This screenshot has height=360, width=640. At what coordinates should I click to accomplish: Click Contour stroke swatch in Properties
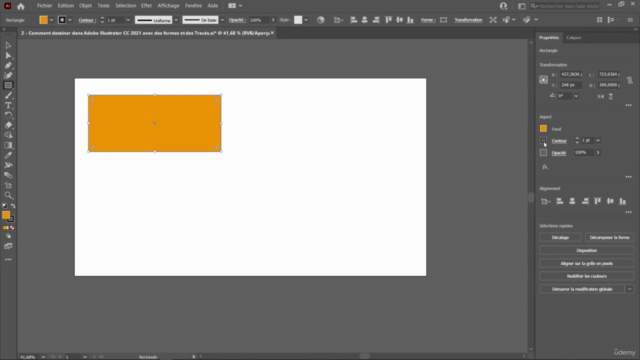click(x=543, y=140)
